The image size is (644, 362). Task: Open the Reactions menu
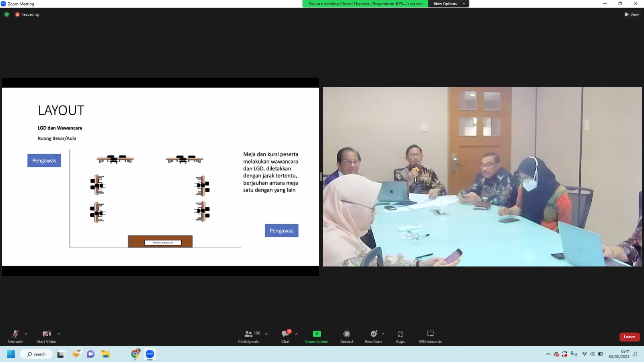tap(374, 336)
